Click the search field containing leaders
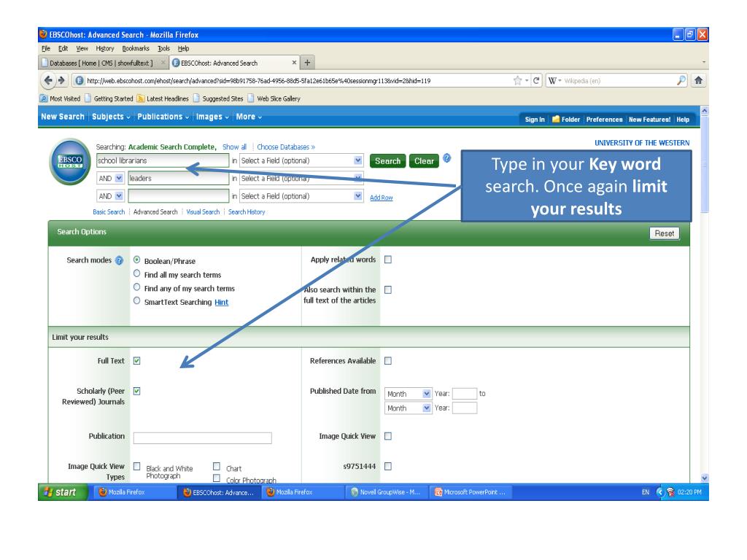 (x=178, y=179)
